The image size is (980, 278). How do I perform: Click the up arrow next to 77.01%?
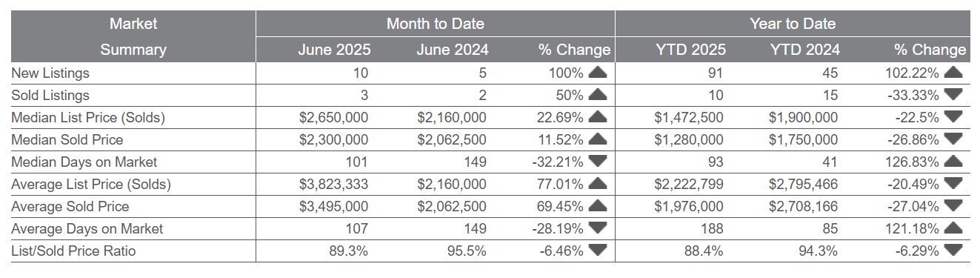(598, 184)
